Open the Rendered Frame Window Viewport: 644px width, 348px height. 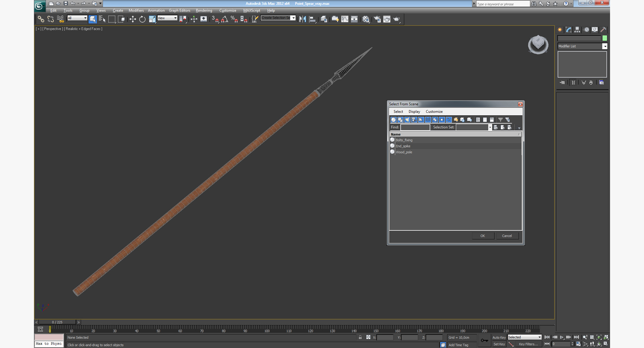pyautogui.click(x=387, y=19)
